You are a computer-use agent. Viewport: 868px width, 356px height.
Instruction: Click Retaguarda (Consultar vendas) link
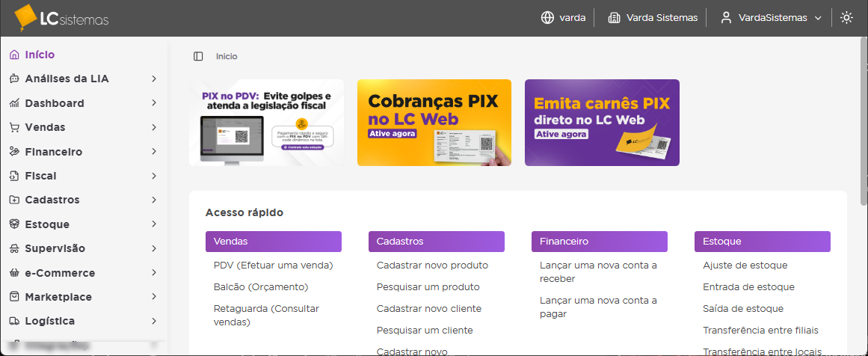[x=266, y=315]
